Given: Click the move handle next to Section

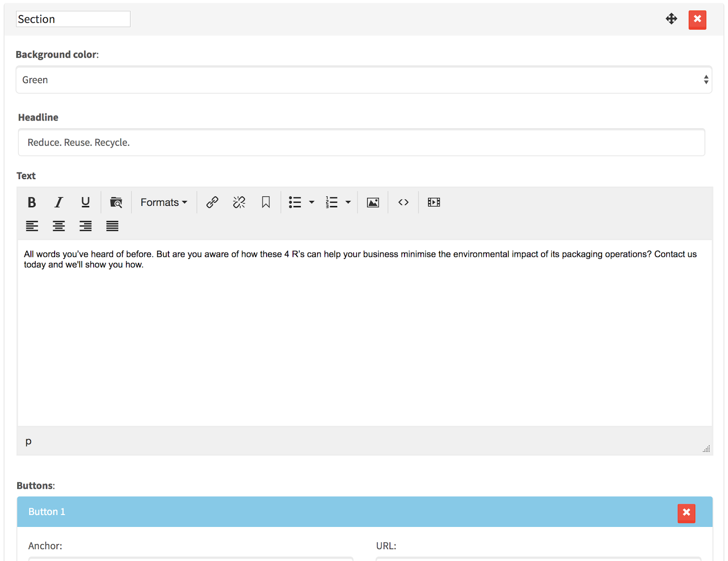Looking at the screenshot, I should [x=671, y=19].
